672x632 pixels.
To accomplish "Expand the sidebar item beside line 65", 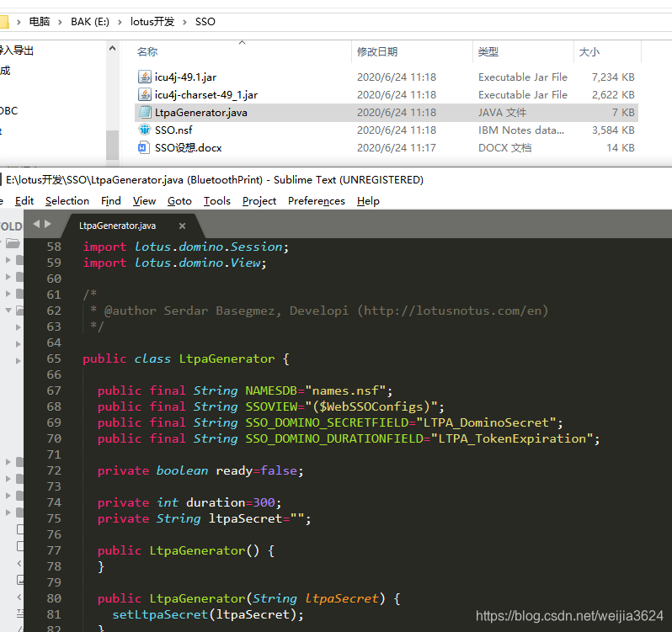I will [18, 360].
